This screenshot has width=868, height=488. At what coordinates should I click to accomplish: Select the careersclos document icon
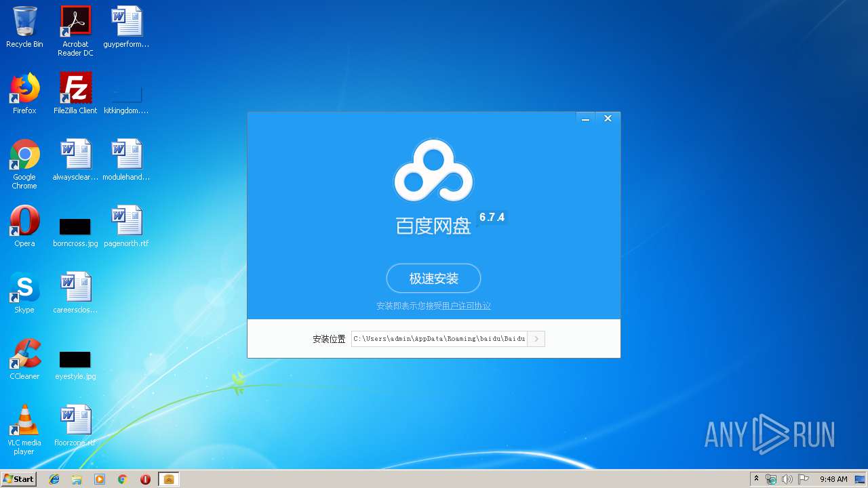coord(75,293)
